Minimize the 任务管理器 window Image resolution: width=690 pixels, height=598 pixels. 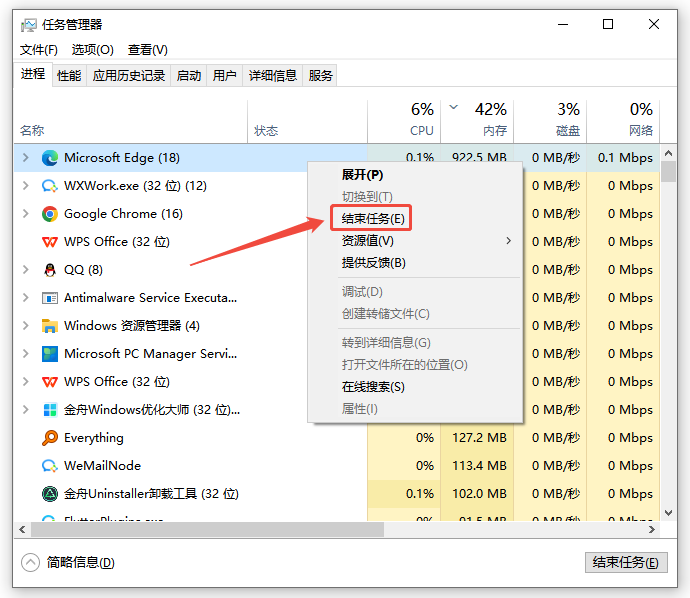click(x=563, y=24)
